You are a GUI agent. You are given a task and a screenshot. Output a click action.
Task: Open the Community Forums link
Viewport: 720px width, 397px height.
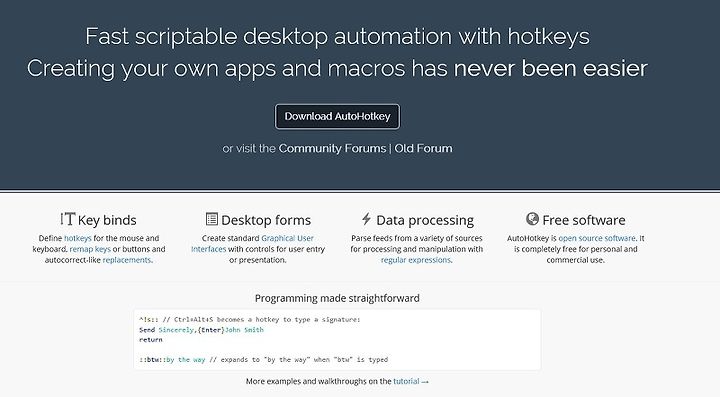pos(332,148)
